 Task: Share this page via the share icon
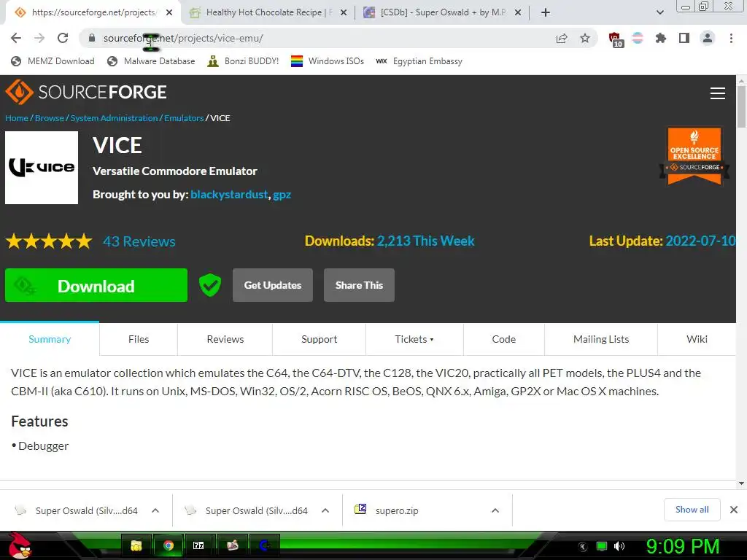[x=562, y=38]
